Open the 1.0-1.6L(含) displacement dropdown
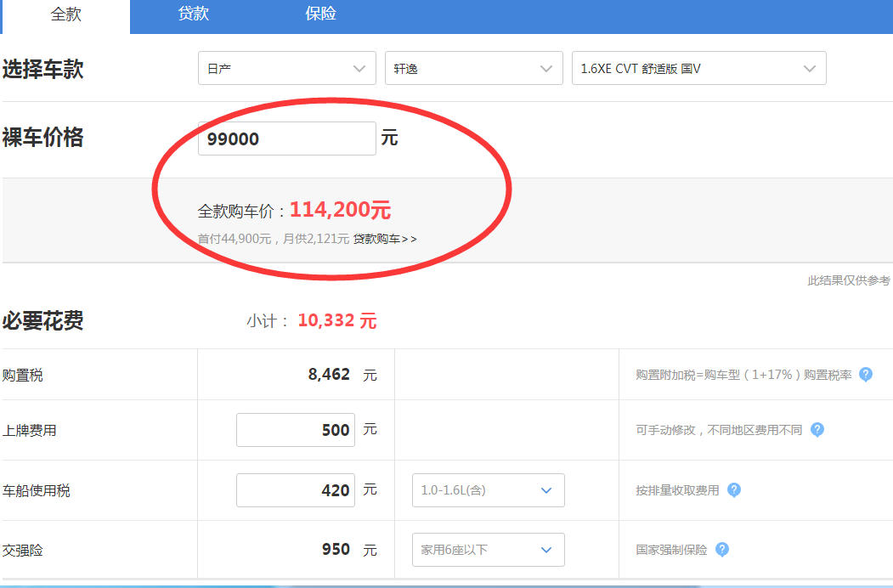This screenshot has width=893, height=588. click(x=488, y=490)
